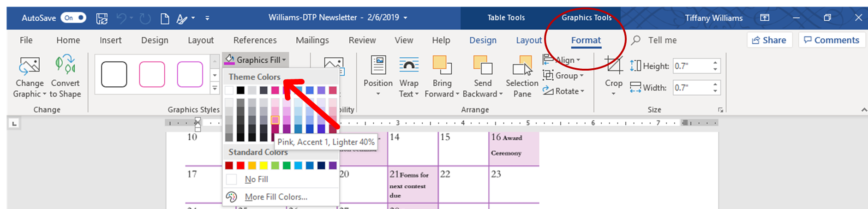Click the Change Graphic icon
The width and height of the screenshot is (868, 209).
30,66
